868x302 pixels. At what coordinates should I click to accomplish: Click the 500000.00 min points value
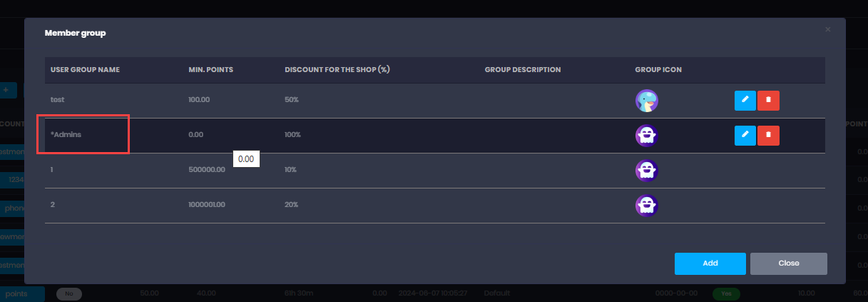click(207, 170)
